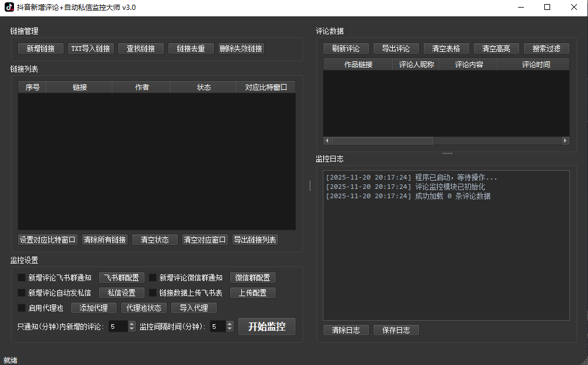Click 删除失效链接 to remove dead links
Image resolution: width=588 pixels, height=365 pixels.
point(241,48)
